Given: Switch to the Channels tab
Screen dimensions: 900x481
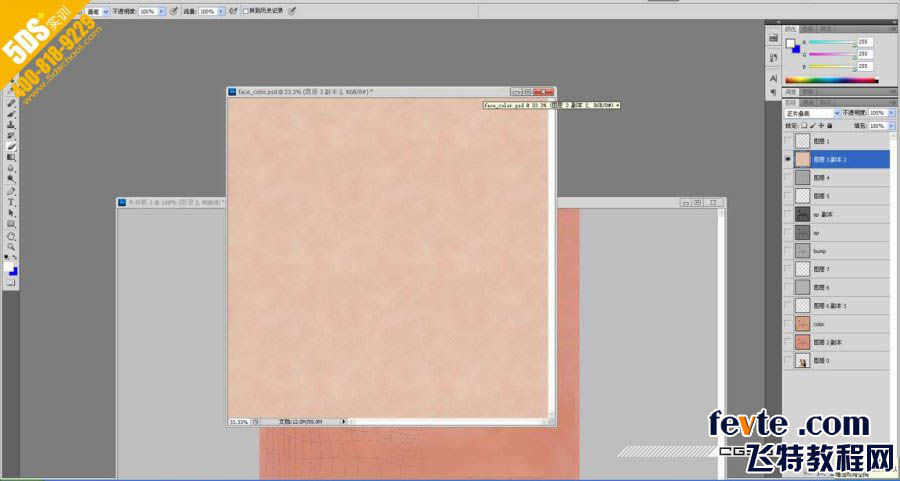Looking at the screenshot, I should tap(808, 102).
